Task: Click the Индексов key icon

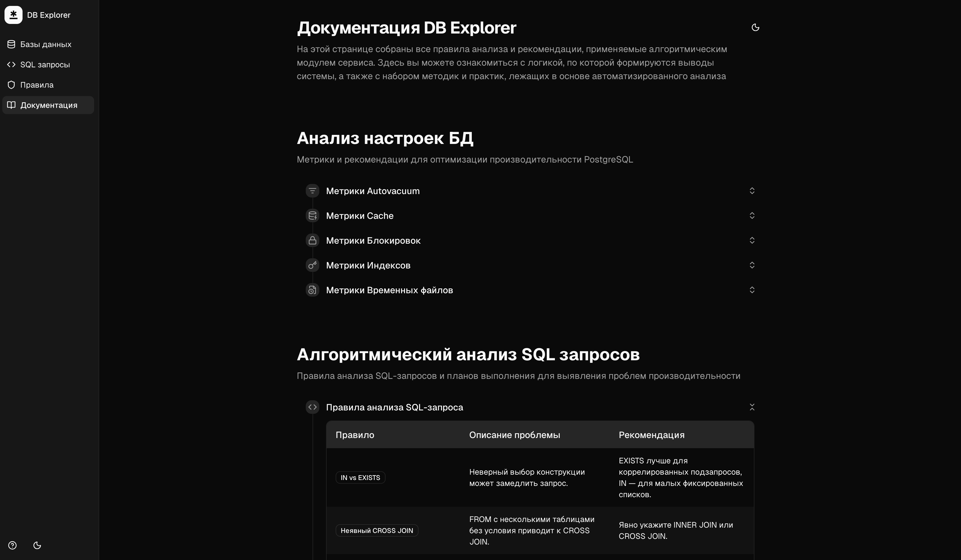Action: pyautogui.click(x=312, y=265)
